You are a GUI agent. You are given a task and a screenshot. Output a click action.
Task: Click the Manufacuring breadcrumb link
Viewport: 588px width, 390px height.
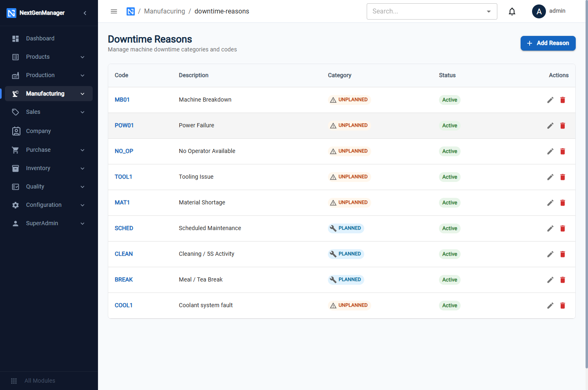165,11
